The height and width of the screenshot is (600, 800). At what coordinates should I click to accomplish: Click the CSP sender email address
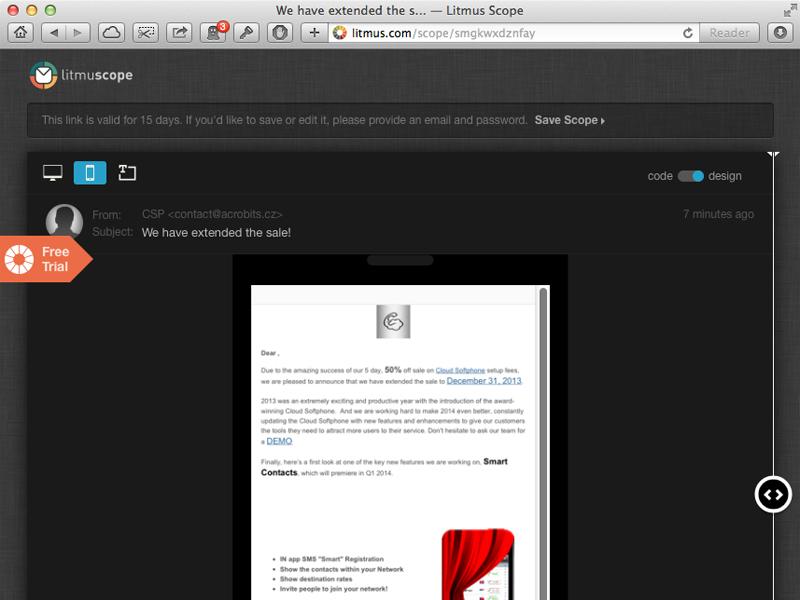[x=212, y=214]
